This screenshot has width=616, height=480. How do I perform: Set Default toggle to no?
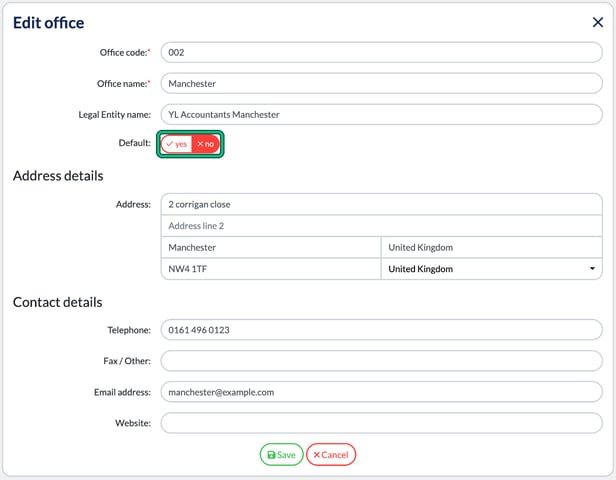point(205,144)
